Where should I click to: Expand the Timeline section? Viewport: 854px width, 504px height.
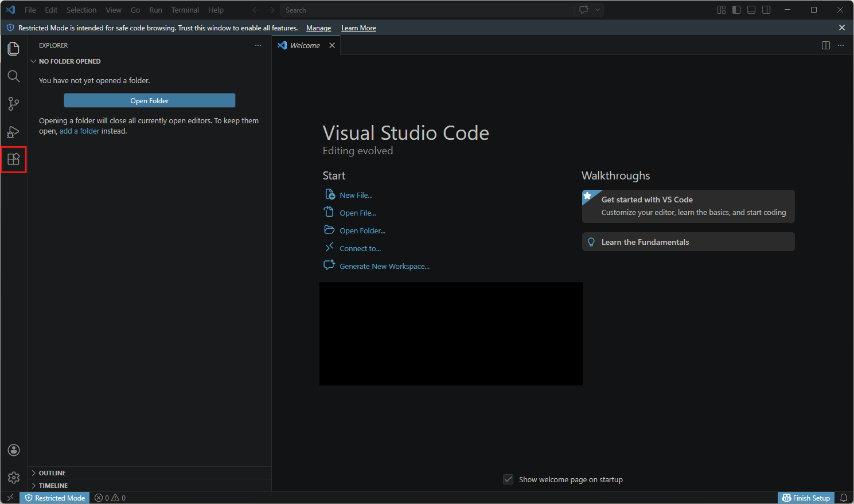(x=53, y=486)
